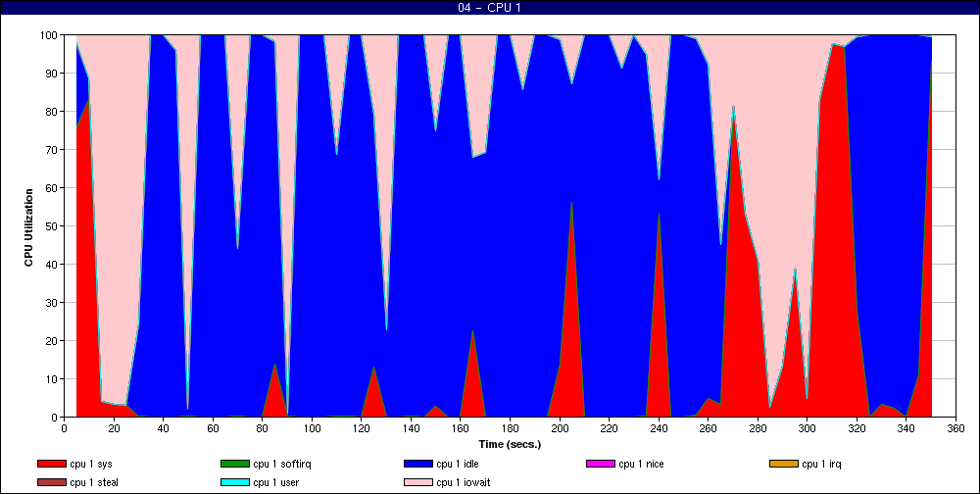Click the 50 value on the y-axis

(53, 225)
